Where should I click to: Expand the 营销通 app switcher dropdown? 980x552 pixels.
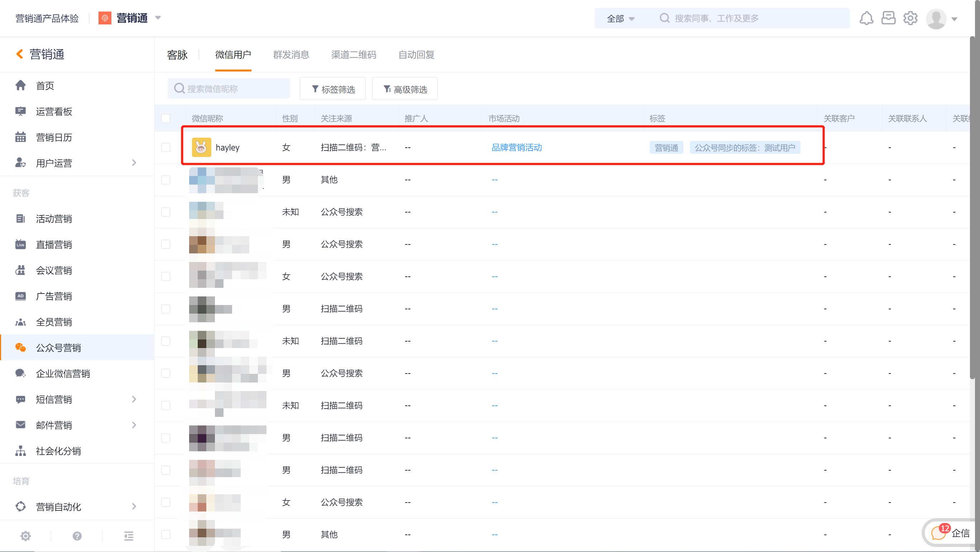pyautogui.click(x=158, y=18)
